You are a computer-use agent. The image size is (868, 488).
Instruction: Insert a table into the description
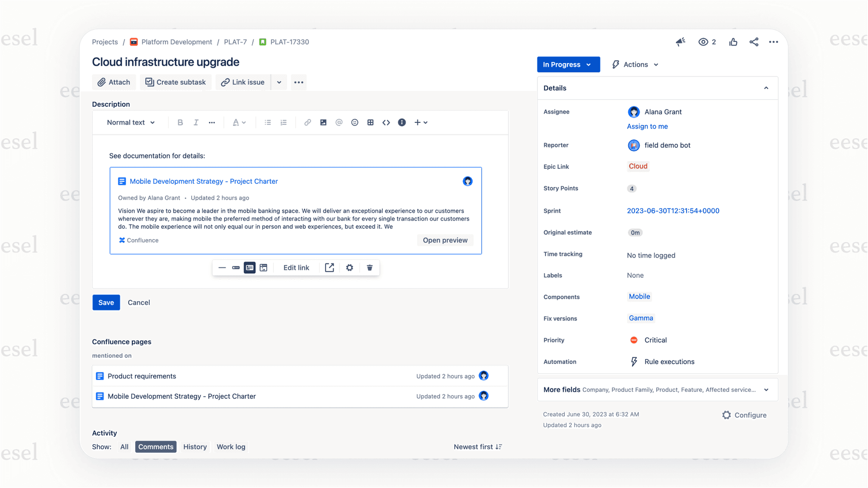370,122
